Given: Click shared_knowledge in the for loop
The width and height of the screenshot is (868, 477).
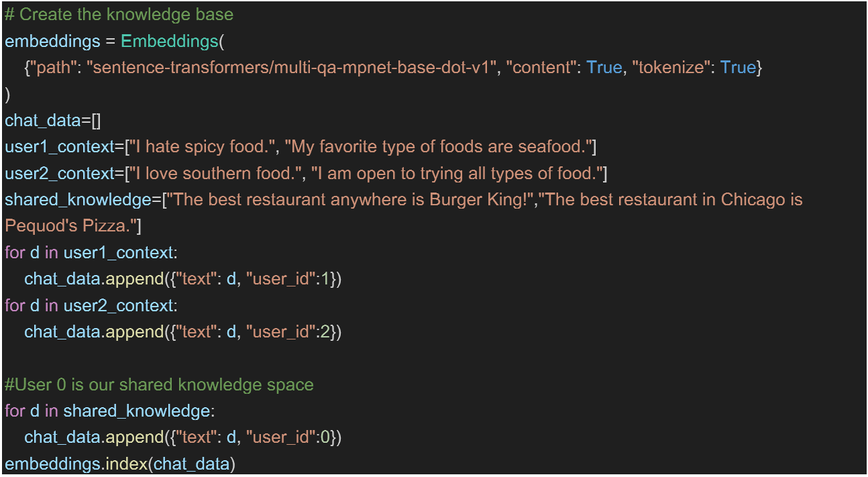Looking at the screenshot, I should tap(136, 411).
